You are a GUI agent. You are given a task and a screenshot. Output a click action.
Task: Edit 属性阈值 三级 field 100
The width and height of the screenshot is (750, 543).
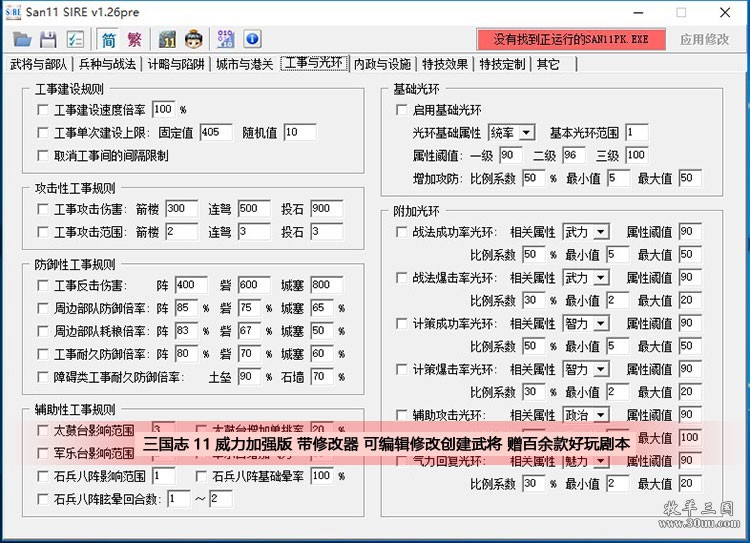[x=637, y=155]
